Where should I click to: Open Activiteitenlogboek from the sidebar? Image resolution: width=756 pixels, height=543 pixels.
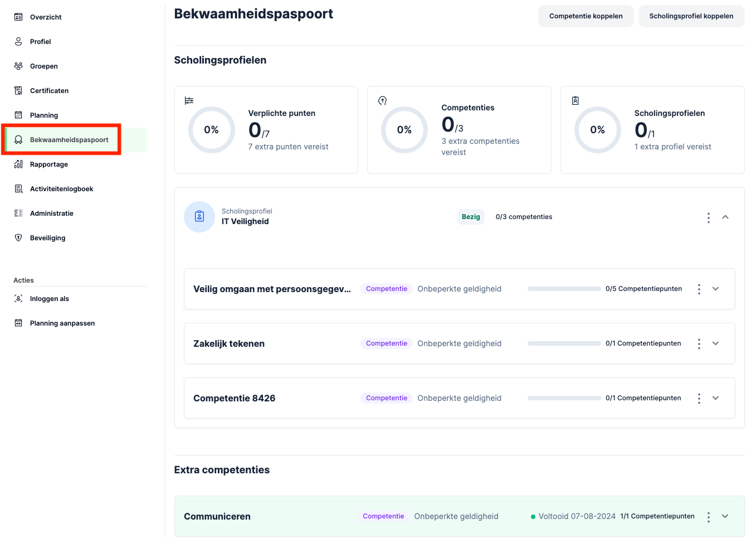(61, 189)
